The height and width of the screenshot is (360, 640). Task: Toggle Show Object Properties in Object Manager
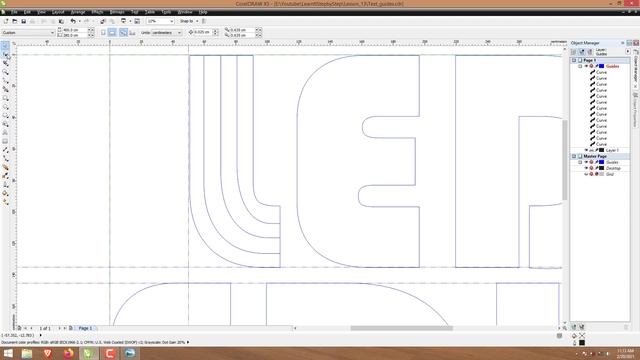point(573,52)
